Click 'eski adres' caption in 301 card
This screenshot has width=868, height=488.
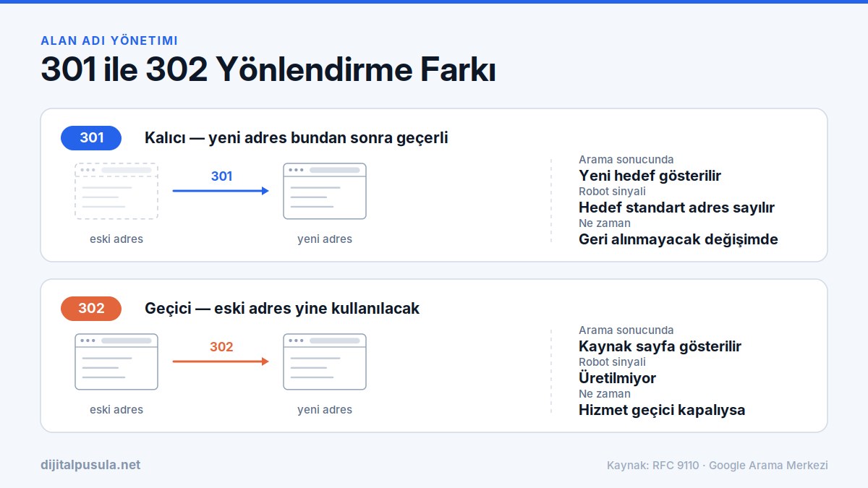(x=116, y=239)
